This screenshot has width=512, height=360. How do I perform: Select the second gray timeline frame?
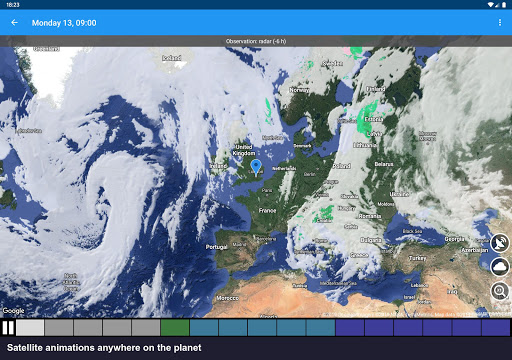(88, 328)
